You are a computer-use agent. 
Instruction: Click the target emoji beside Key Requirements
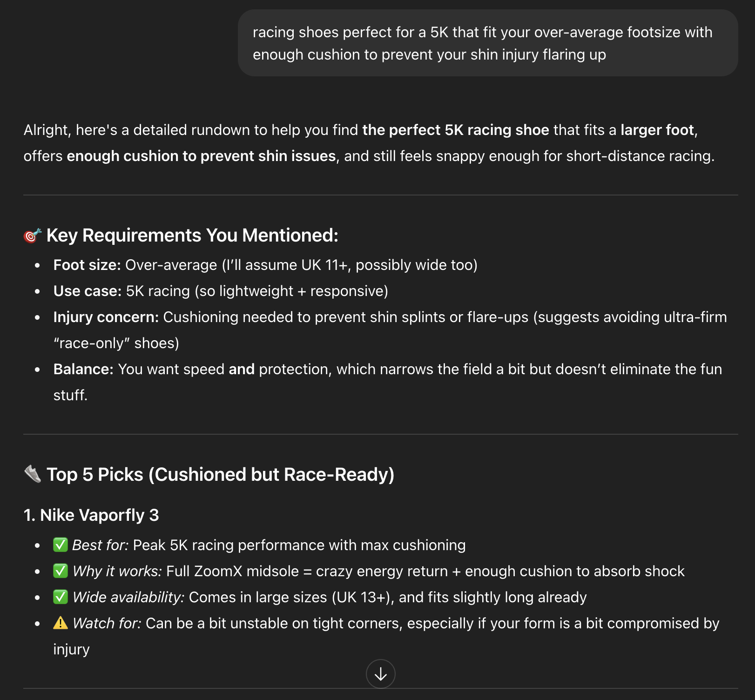tap(33, 236)
